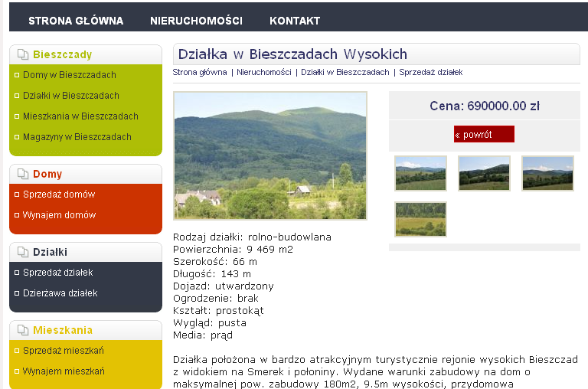The image size is (588, 389).
Task: Go to Działki w Bieszczadach sidebar link
Action: (71, 96)
